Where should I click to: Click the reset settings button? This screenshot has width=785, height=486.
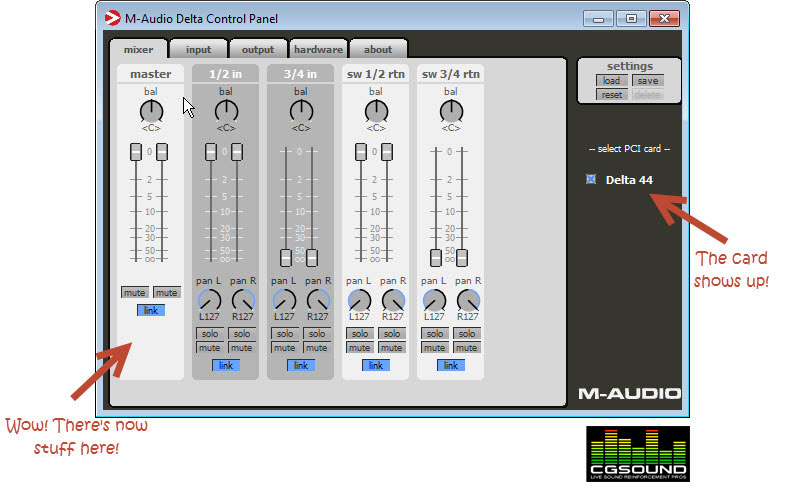[611, 95]
